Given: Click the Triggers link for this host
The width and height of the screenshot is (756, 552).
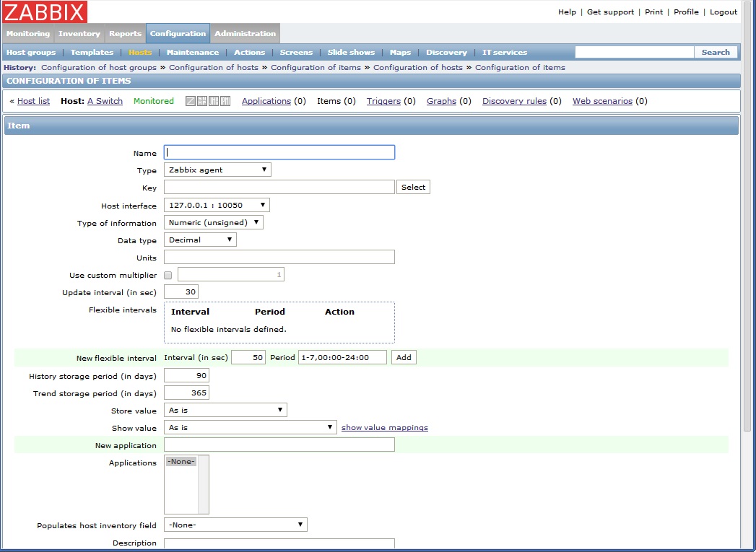Looking at the screenshot, I should pos(383,101).
